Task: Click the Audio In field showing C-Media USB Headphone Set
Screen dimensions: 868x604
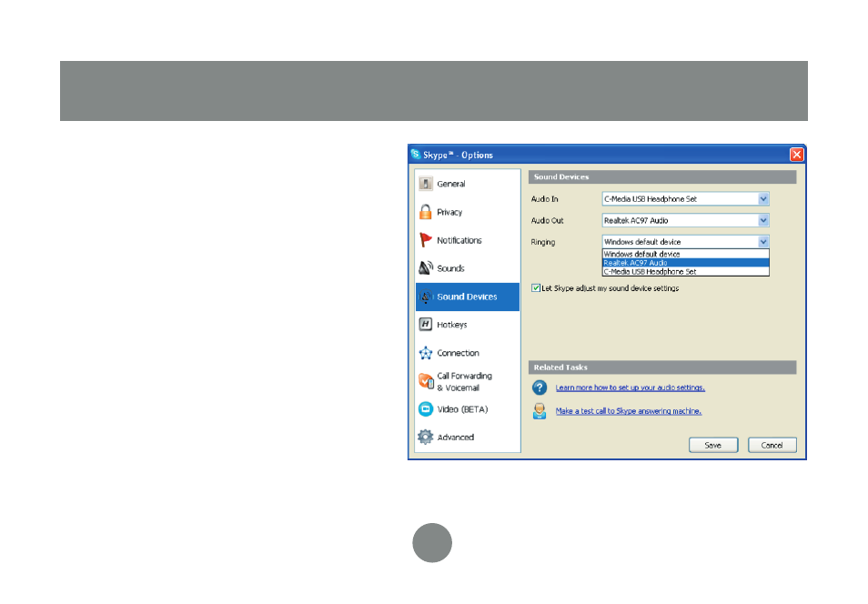Action: click(x=685, y=198)
